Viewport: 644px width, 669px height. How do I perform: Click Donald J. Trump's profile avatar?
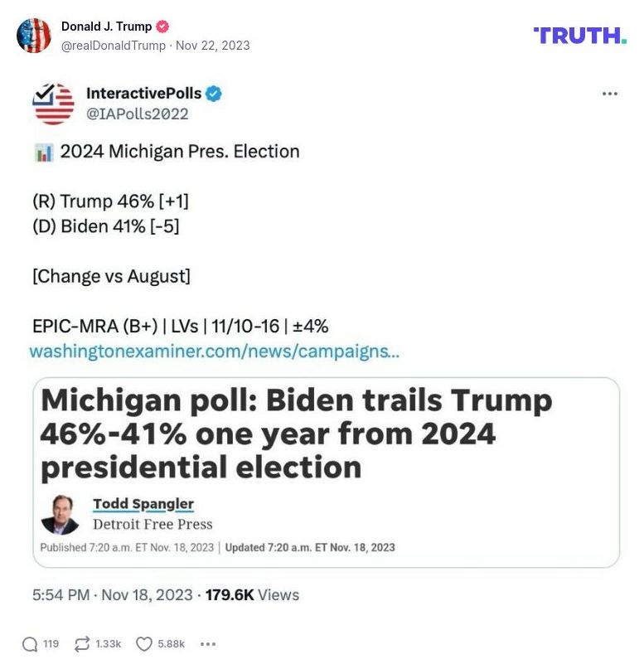pyautogui.click(x=35, y=36)
